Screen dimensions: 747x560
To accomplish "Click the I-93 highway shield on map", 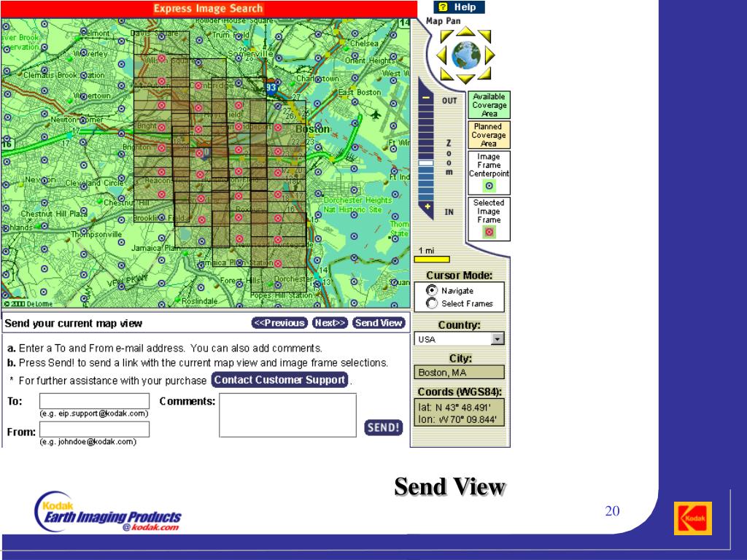I will pyautogui.click(x=271, y=87).
